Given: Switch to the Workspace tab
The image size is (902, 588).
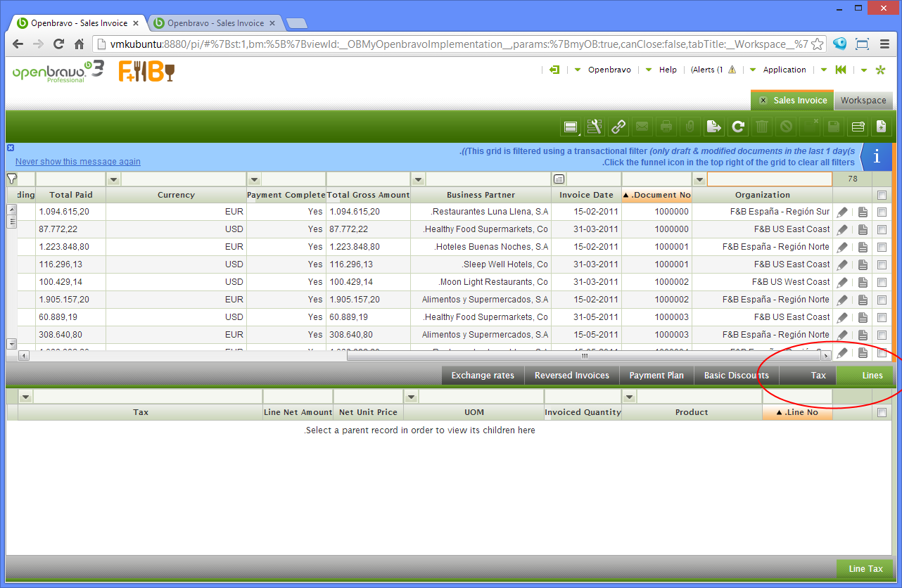Looking at the screenshot, I should pos(863,101).
